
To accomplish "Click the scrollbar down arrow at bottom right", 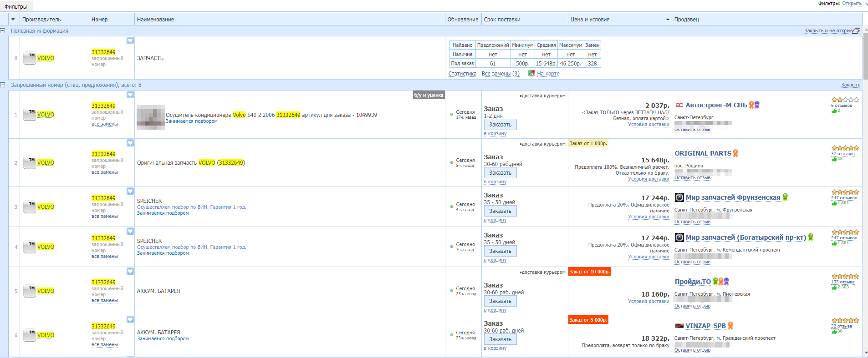I will 865,353.
